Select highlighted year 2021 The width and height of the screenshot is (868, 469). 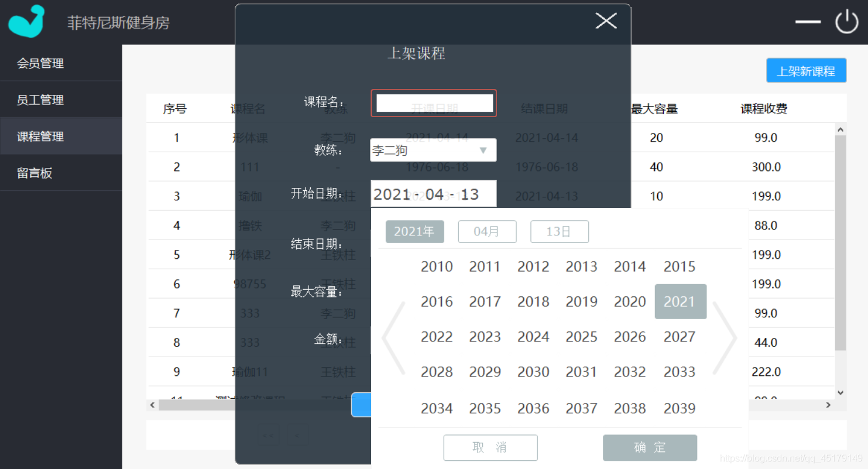pos(680,302)
